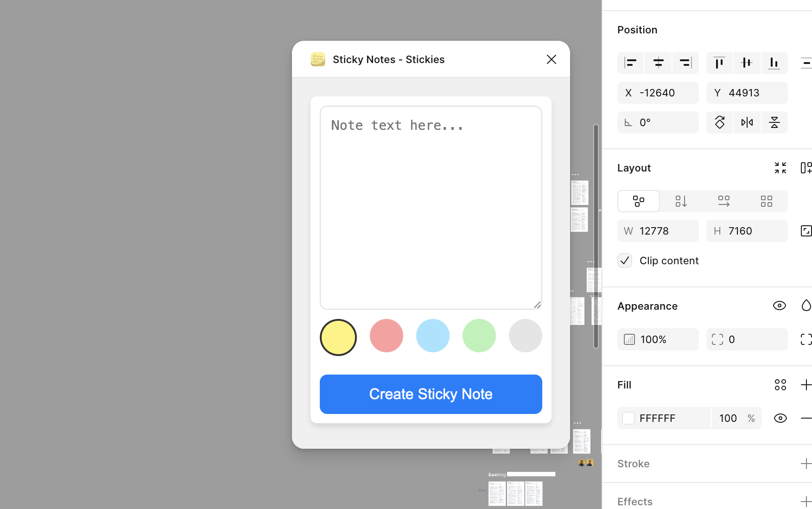
Task: Rotate the selection 90 degrees
Action: point(719,122)
